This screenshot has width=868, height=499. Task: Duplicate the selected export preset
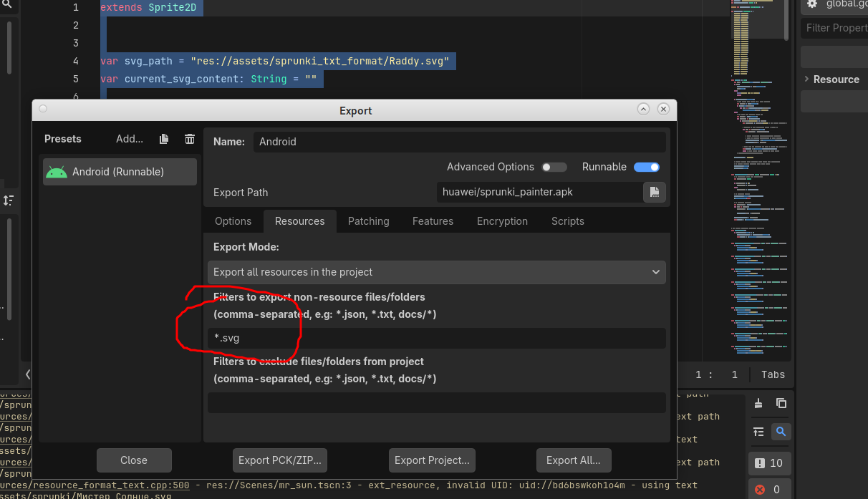pos(164,139)
